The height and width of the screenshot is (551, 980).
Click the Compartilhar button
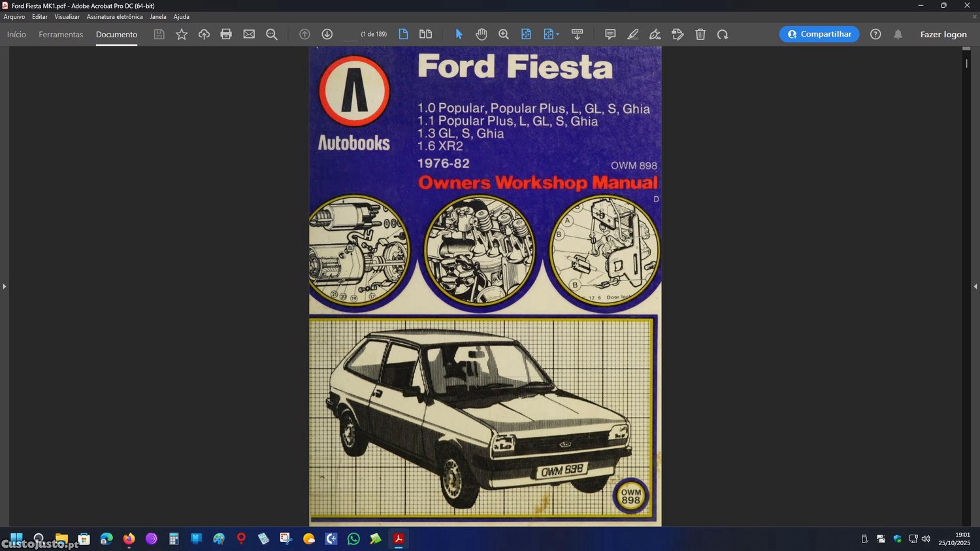[819, 34]
